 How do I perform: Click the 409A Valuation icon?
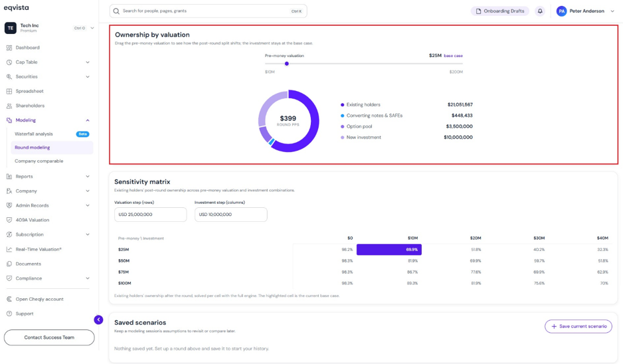(9, 220)
